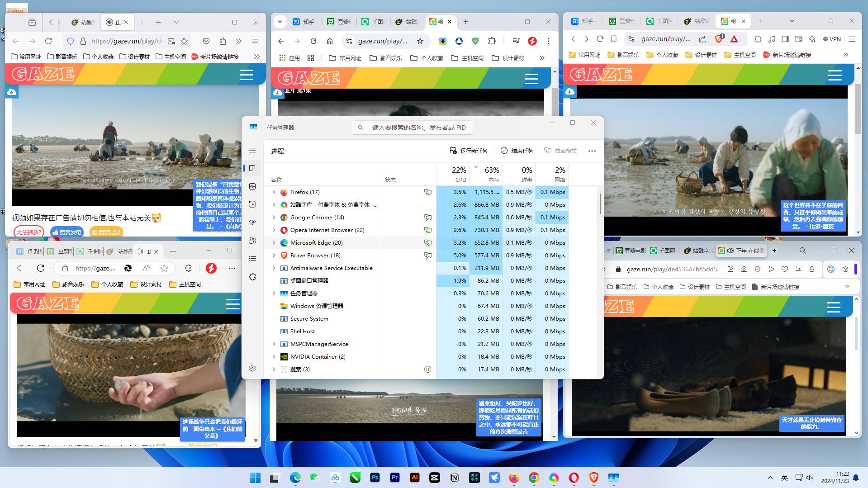The width and height of the screenshot is (868, 488).
Task: Click Opera snapshot camera icon
Action: pyautogui.click(x=744, y=269)
